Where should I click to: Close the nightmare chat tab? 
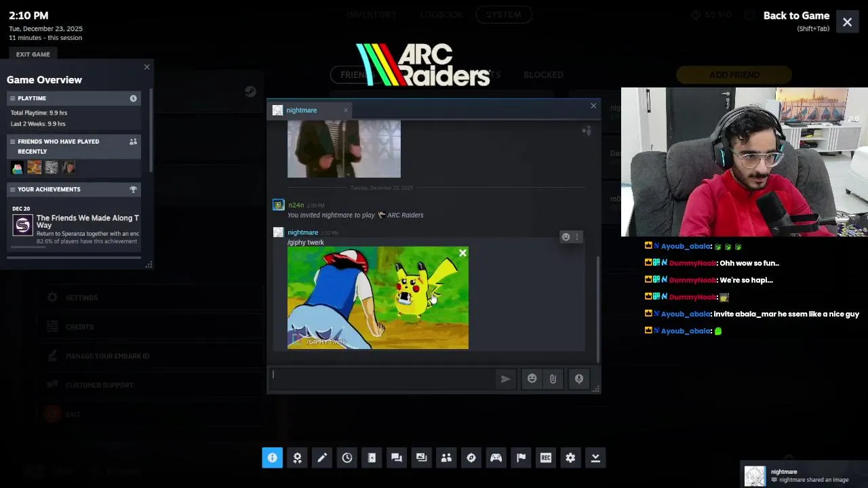345,110
